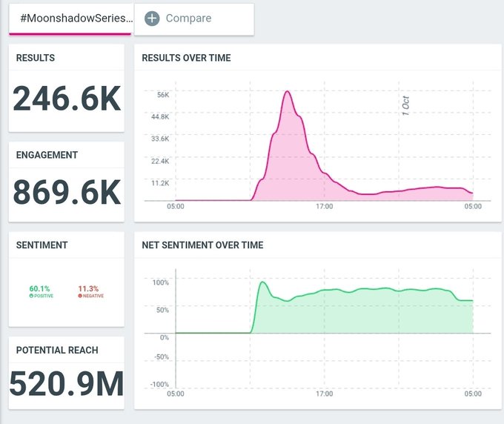Click the -50% label on sentiment chart

(x=162, y=357)
